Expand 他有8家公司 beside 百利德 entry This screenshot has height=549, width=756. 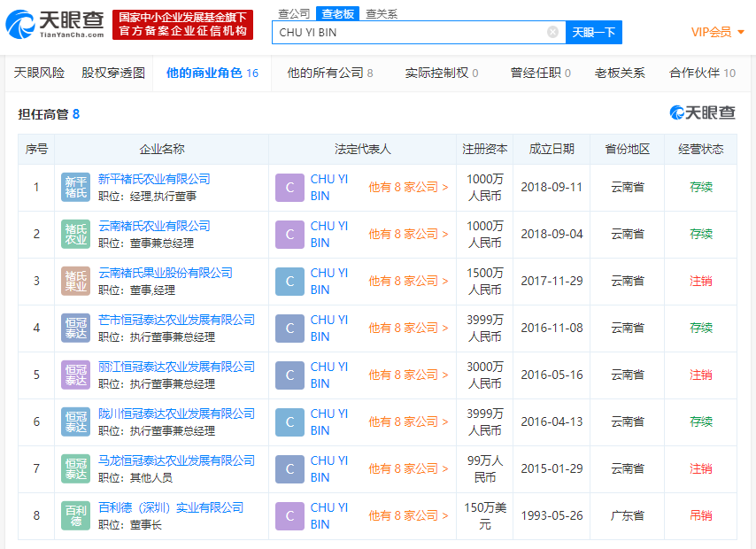tap(408, 515)
